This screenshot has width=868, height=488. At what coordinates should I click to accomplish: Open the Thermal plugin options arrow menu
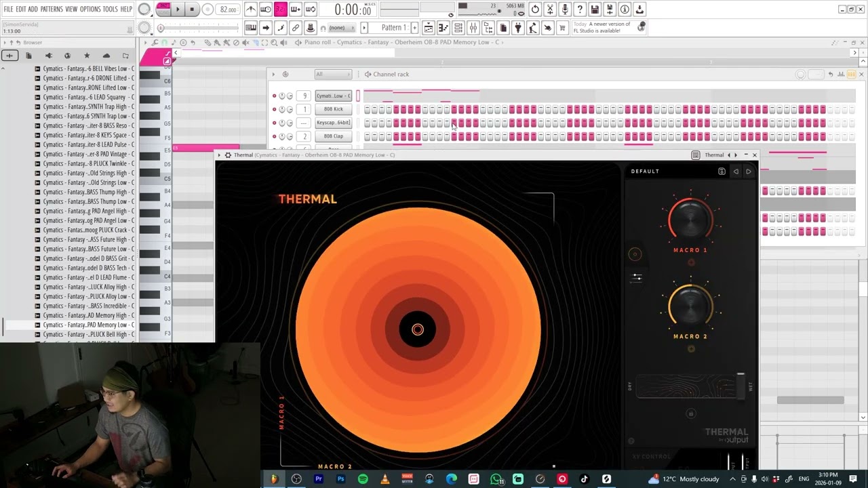[219, 155]
